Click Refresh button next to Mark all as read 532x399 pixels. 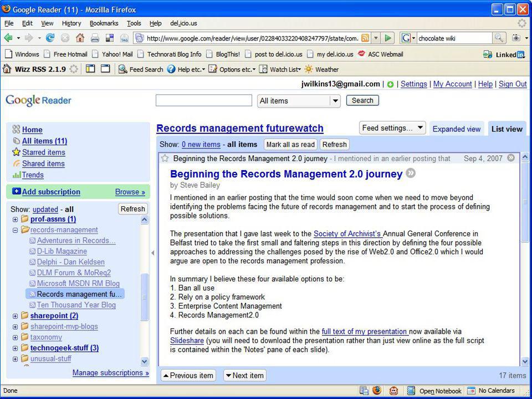(334, 145)
